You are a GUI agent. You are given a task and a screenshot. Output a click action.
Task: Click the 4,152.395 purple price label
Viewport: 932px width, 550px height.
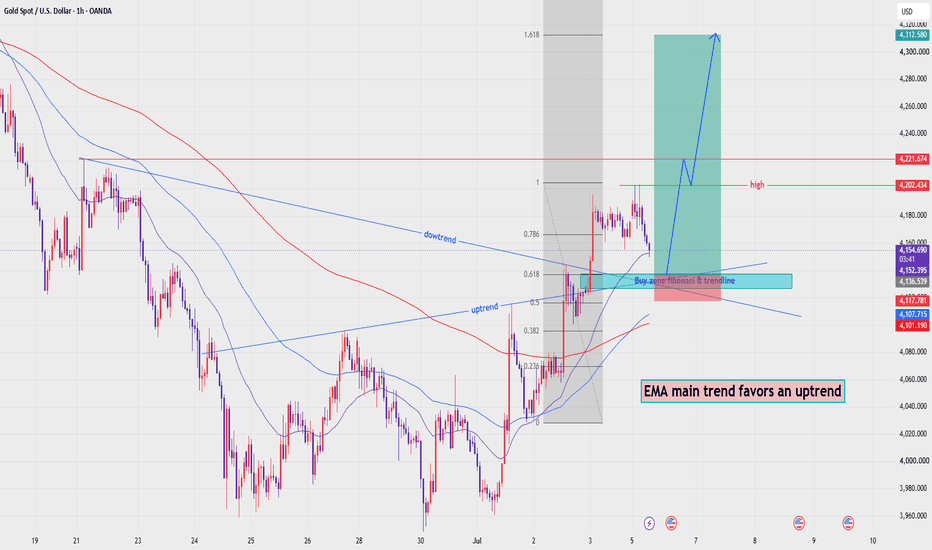(913, 271)
